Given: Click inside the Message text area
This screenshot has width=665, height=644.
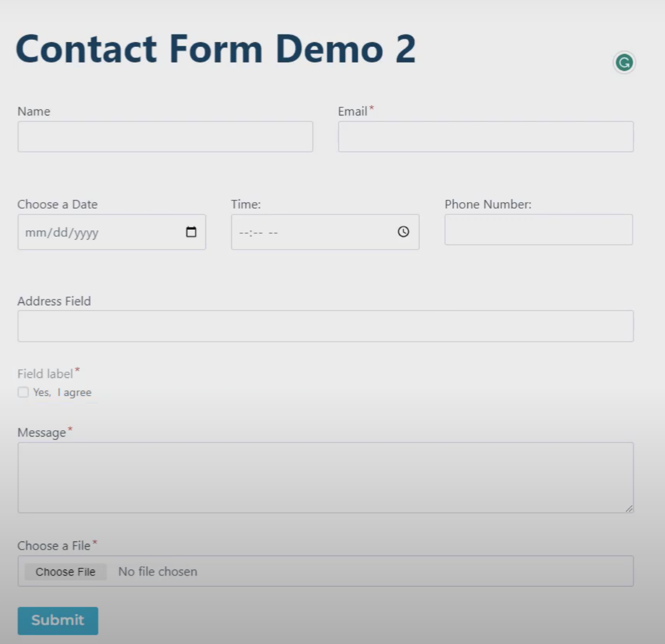Looking at the screenshot, I should coord(325,475).
